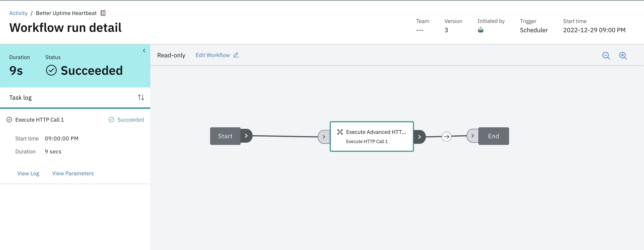Image resolution: width=644 pixels, height=250 pixels.
Task: Click the 9 secs duration value
Action: [x=53, y=151]
